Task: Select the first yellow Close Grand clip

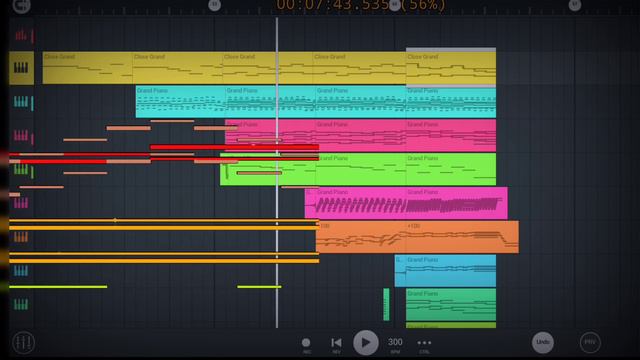Action: (x=87, y=68)
